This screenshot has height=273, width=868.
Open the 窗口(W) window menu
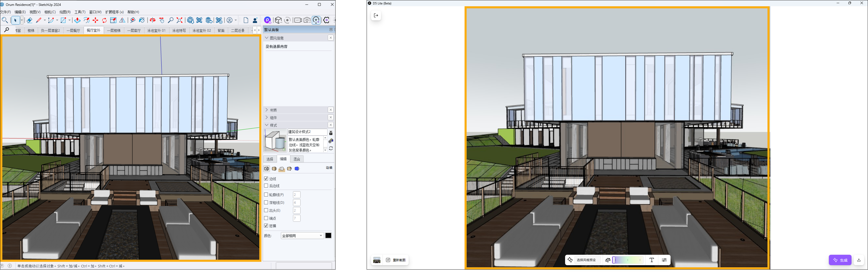[x=95, y=12]
